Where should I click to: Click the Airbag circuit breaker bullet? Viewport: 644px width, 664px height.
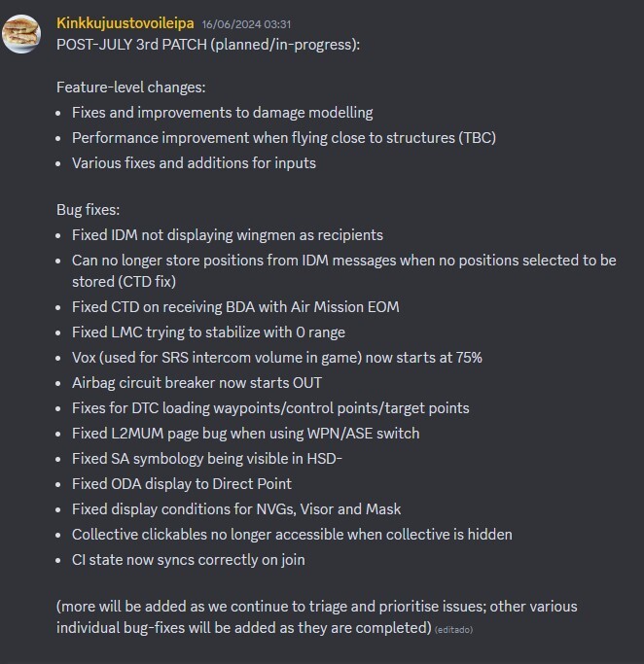click(197, 383)
